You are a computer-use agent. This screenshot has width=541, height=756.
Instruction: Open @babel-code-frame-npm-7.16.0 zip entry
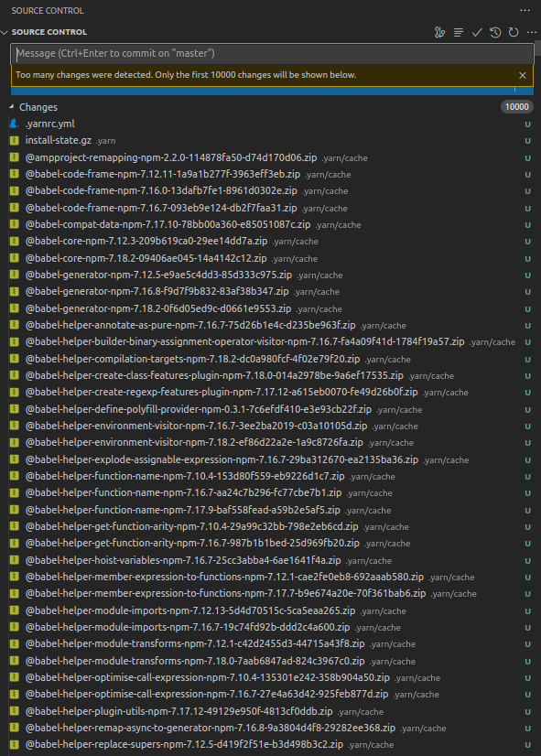(161, 191)
